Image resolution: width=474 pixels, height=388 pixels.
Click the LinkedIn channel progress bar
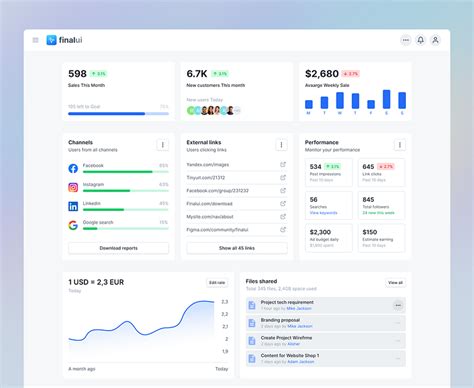point(126,210)
